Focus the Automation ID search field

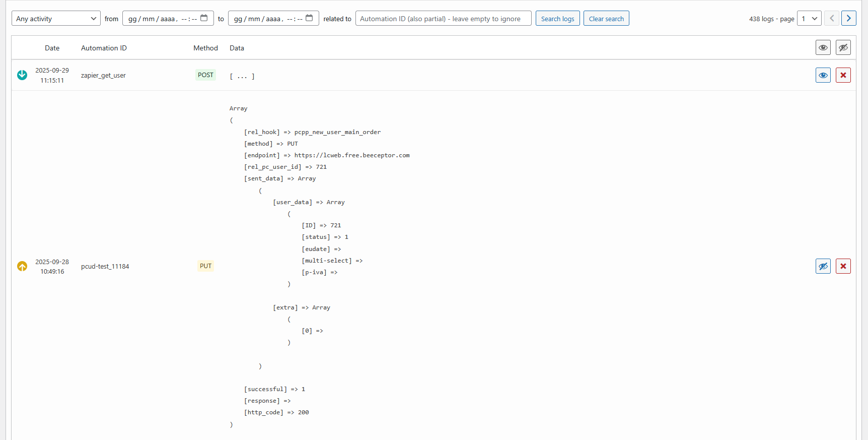pyautogui.click(x=443, y=19)
